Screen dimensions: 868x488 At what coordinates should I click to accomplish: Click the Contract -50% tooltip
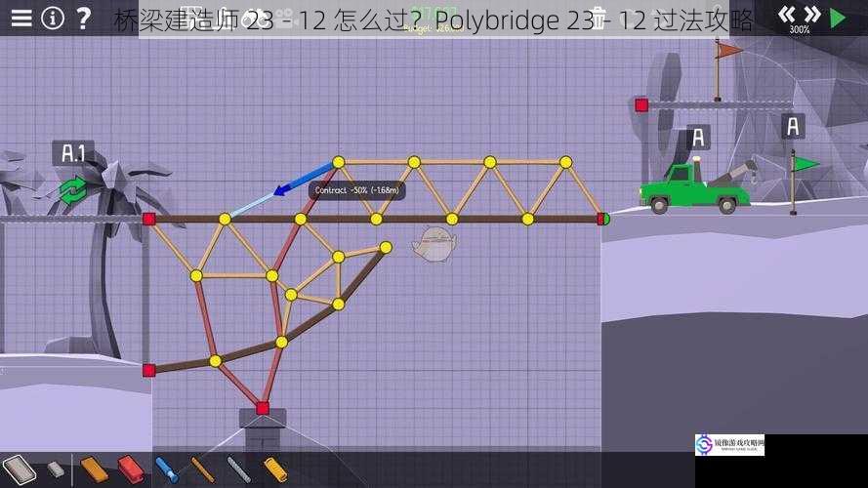[357, 190]
